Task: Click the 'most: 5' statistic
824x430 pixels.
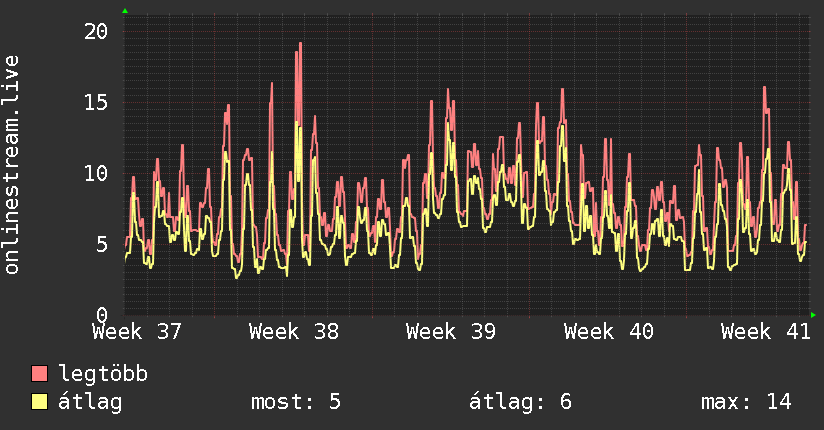Action: coord(296,402)
